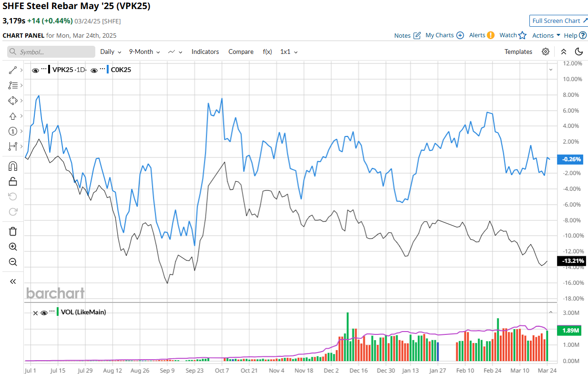Click the Notes pencil edit icon

pos(417,35)
